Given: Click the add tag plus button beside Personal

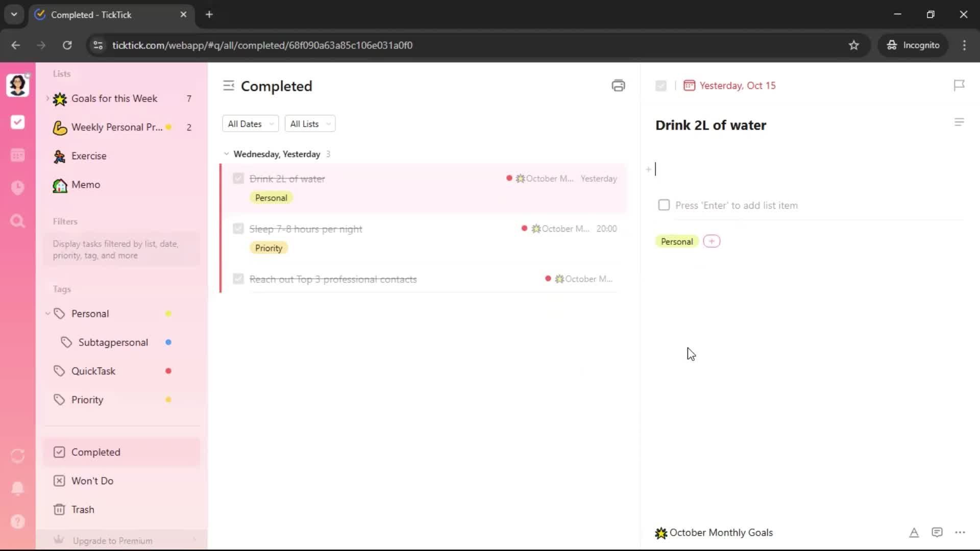Looking at the screenshot, I should pyautogui.click(x=712, y=241).
